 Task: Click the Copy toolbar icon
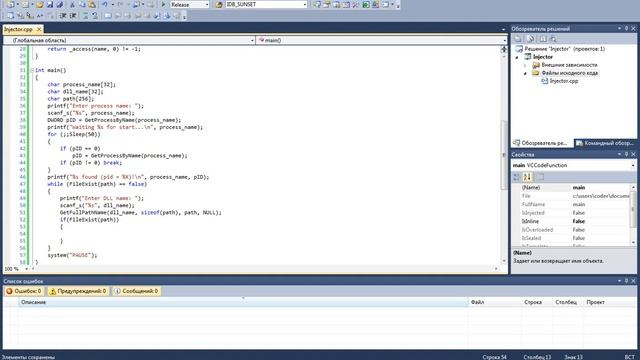point(82,4)
